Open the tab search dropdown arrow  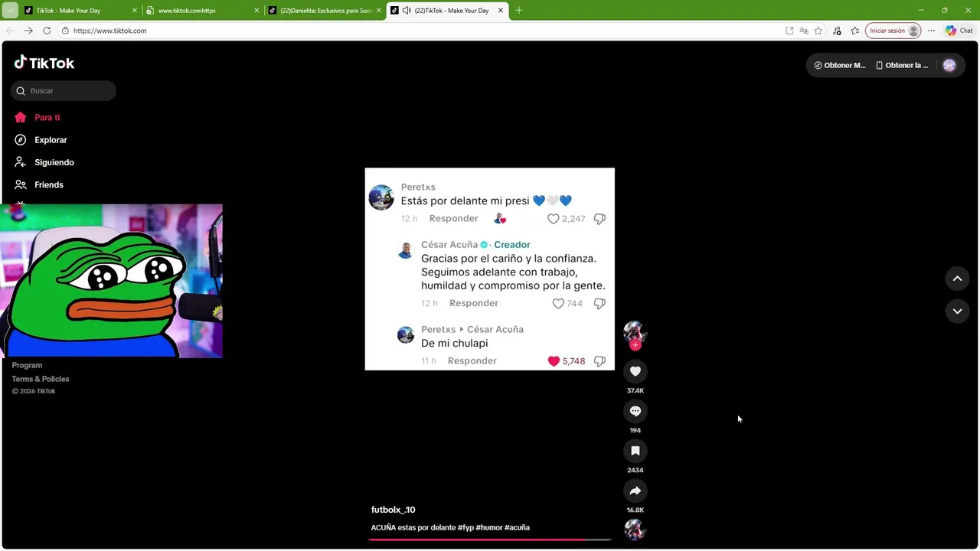click(10, 11)
